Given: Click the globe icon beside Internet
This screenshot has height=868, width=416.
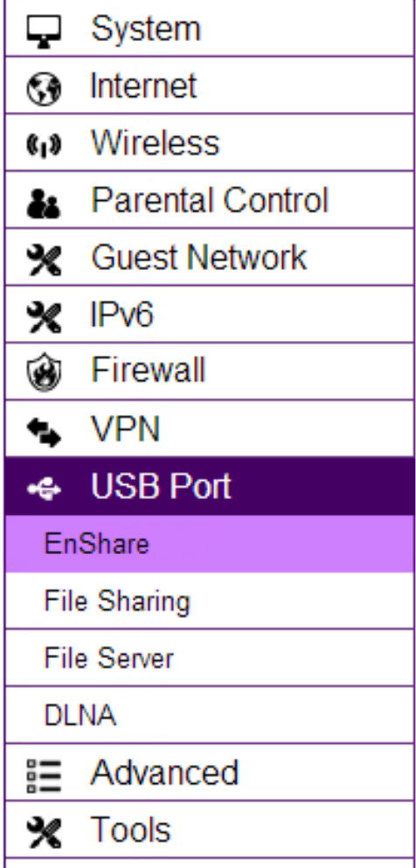Looking at the screenshot, I should click(45, 90).
